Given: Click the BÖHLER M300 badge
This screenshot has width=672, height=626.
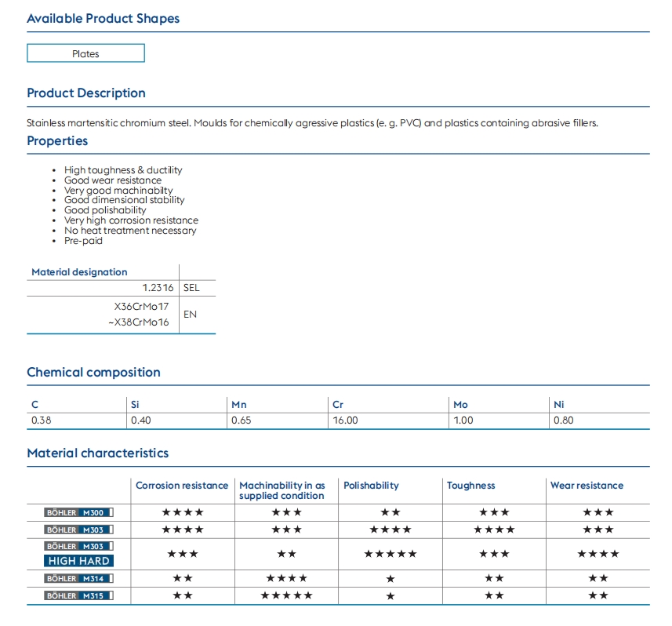Looking at the screenshot, I should click(78, 512).
